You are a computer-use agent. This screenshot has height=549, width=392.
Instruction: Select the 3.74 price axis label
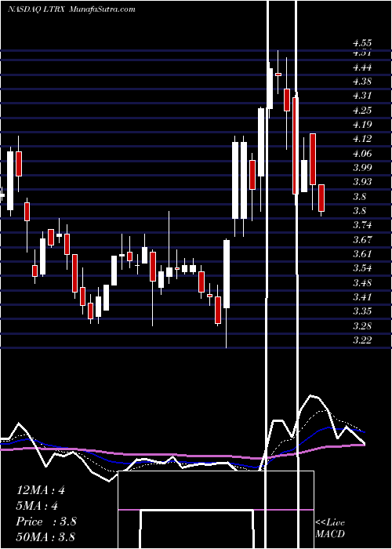pos(362,225)
